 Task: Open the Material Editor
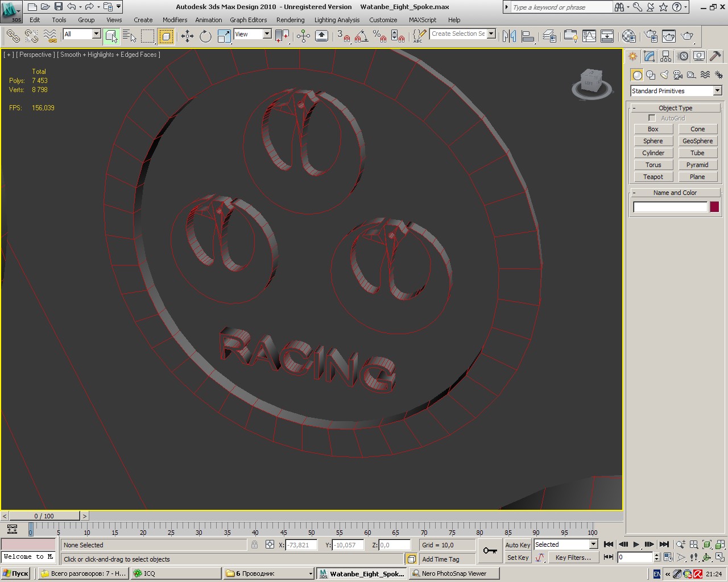628,36
